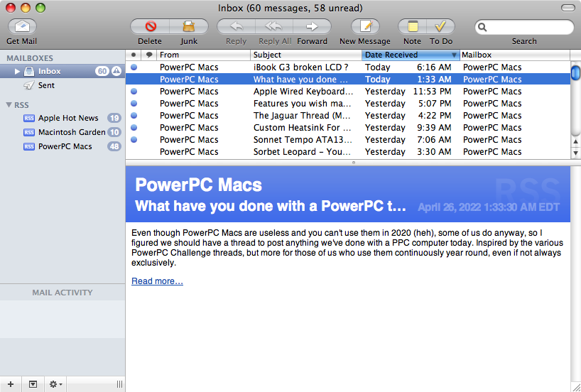This screenshot has height=392, width=581.
Task: Add a new mailbox with plus button
Action: pyautogui.click(x=11, y=384)
